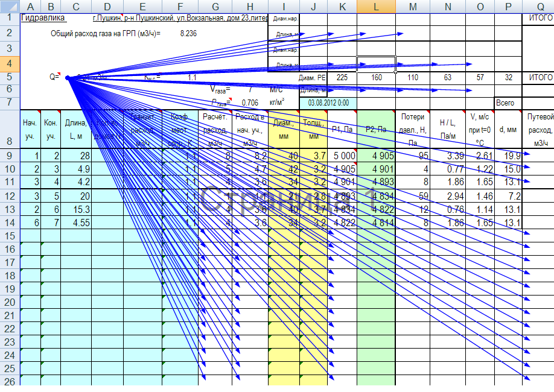
Task: Click the 'Путевой расход' header cell
Action: click(538, 130)
